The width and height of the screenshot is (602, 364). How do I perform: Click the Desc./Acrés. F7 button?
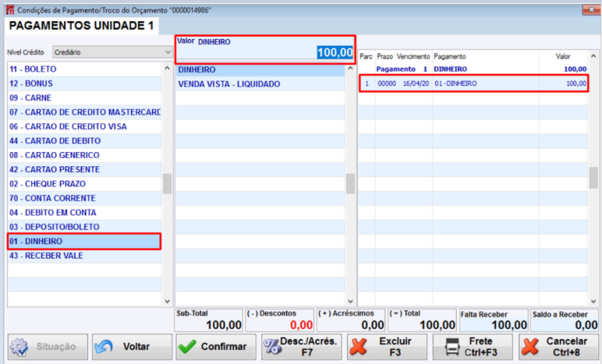coord(302,347)
